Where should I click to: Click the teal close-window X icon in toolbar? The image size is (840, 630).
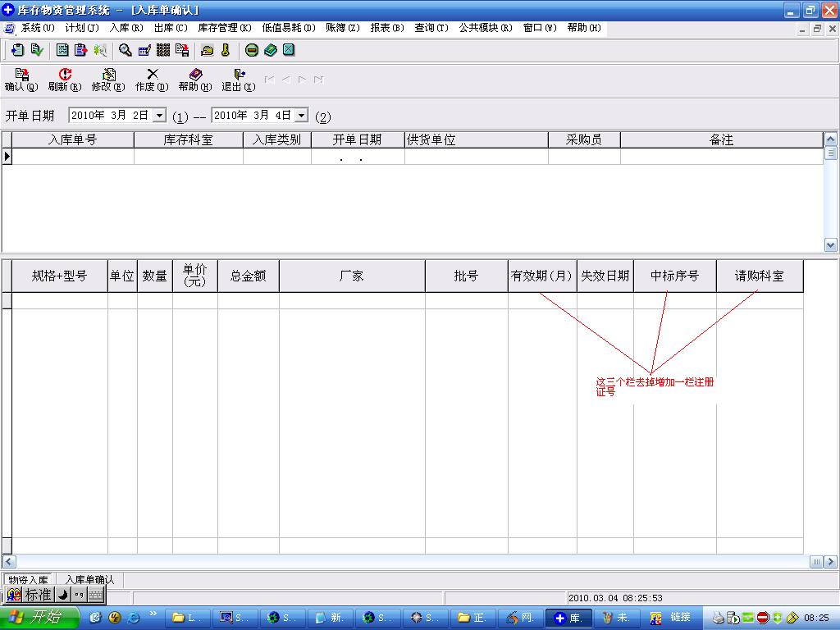(289, 50)
